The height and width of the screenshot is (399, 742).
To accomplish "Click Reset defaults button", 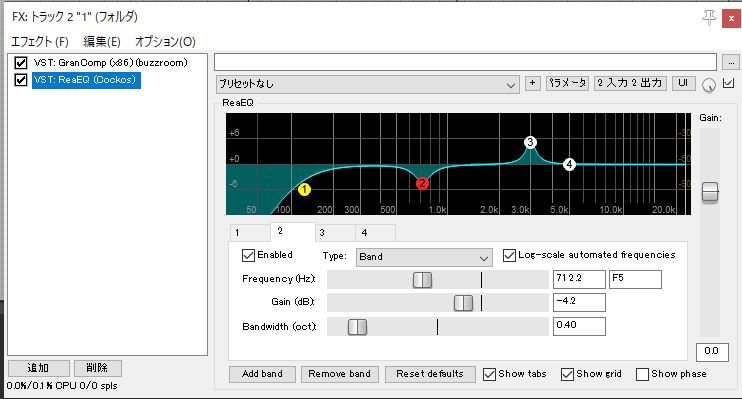I will tap(430, 374).
